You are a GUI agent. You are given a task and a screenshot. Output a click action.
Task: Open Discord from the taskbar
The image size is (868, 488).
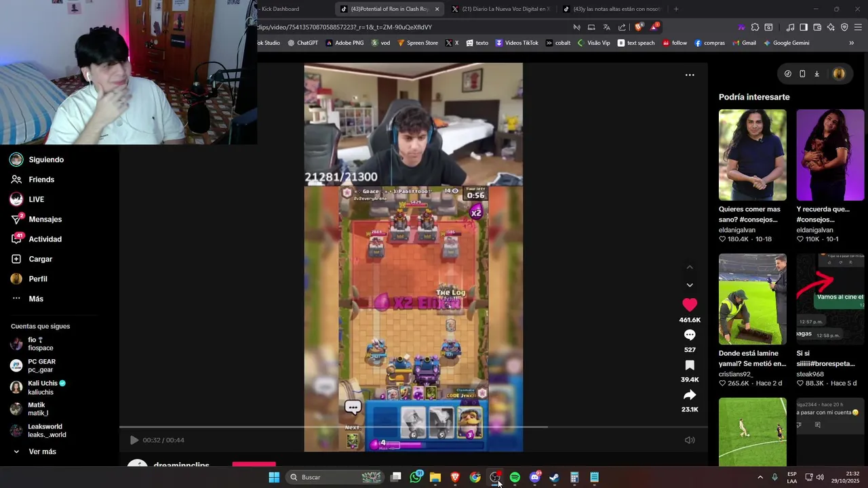tap(534, 477)
